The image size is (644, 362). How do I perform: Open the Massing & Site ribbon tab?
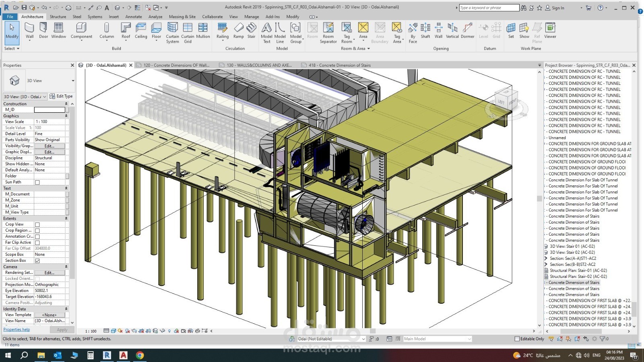pyautogui.click(x=182, y=17)
